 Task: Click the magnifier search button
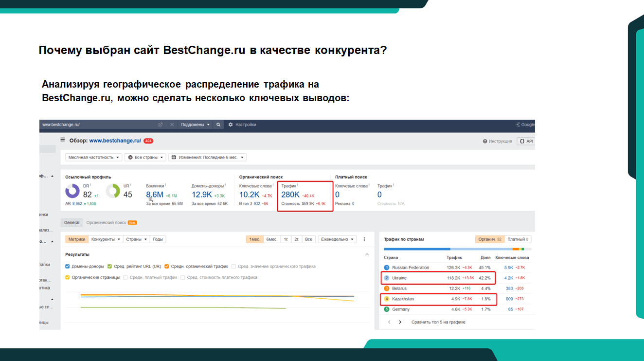click(219, 125)
